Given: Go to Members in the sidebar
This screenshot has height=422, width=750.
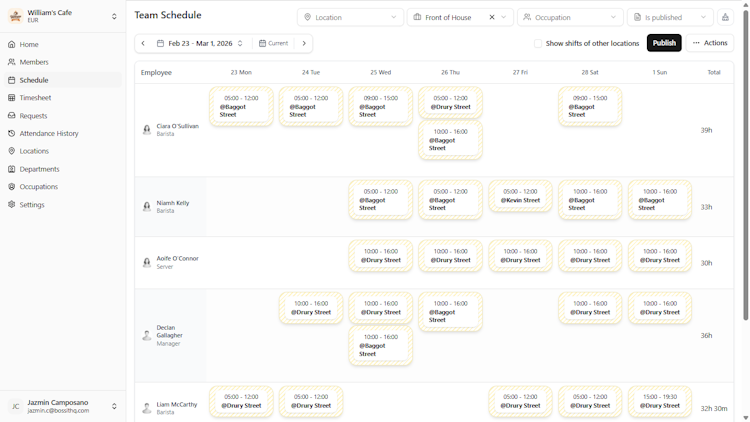Looking at the screenshot, I should click(34, 62).
